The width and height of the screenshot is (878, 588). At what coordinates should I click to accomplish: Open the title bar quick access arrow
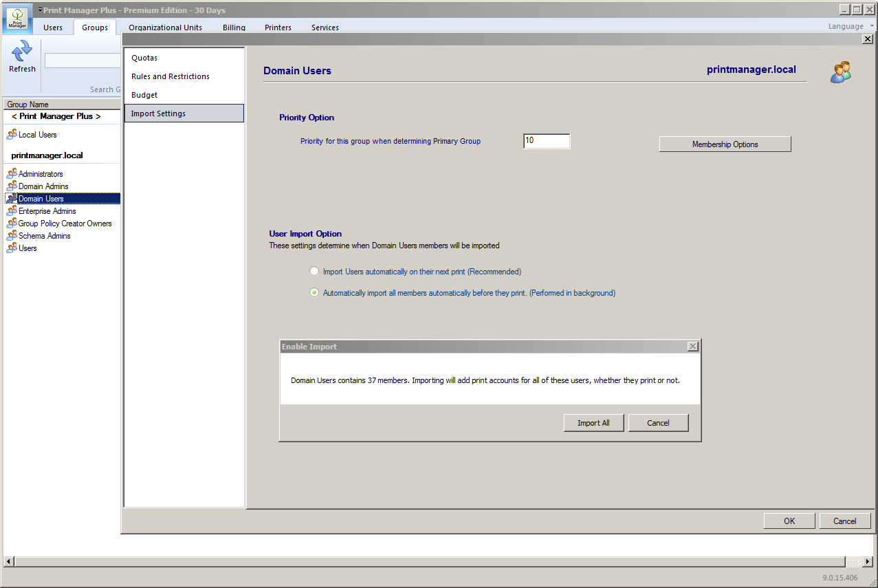pyautogui.click(x=40, y=10)
